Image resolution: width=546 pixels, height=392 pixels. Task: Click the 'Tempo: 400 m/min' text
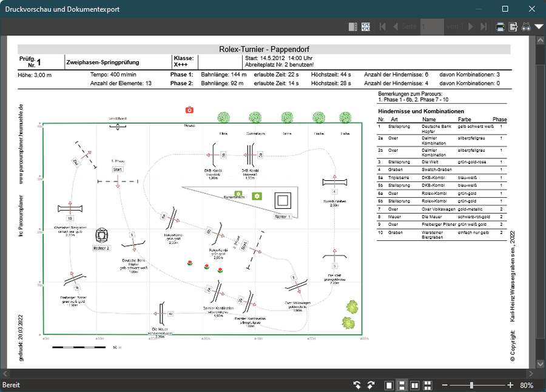point(113,75)
